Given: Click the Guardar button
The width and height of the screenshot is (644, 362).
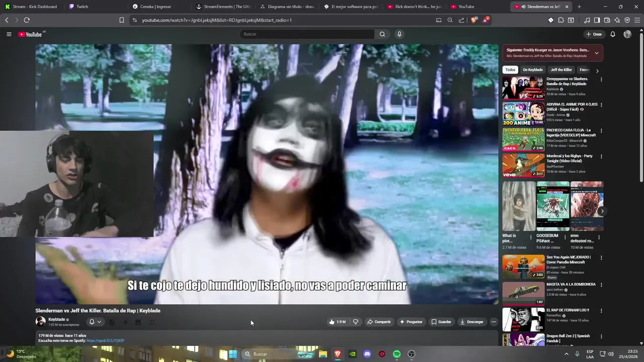Looking at the screenshot, I should [x=441, y=322].
